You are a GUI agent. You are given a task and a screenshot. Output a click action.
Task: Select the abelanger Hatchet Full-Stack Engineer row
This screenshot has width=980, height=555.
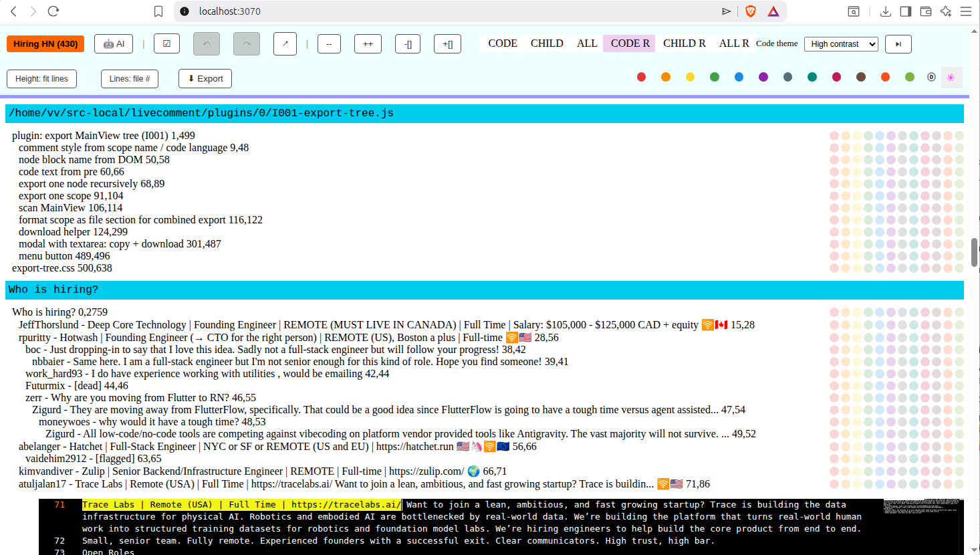(x=277, y=447)
